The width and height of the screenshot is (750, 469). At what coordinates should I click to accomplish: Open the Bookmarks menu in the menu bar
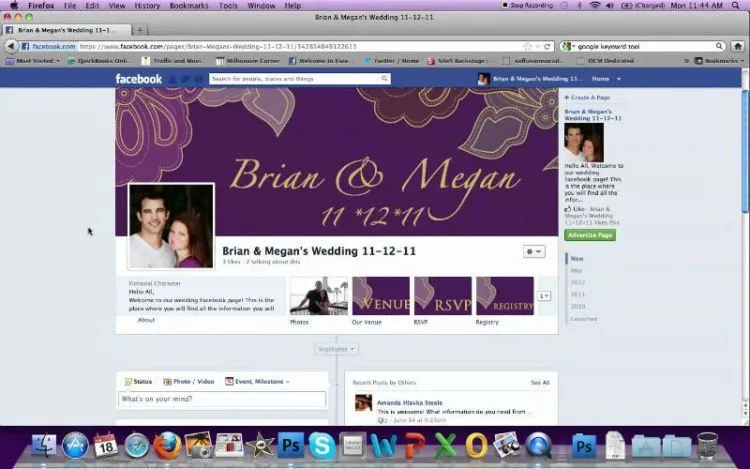point(189,6)
